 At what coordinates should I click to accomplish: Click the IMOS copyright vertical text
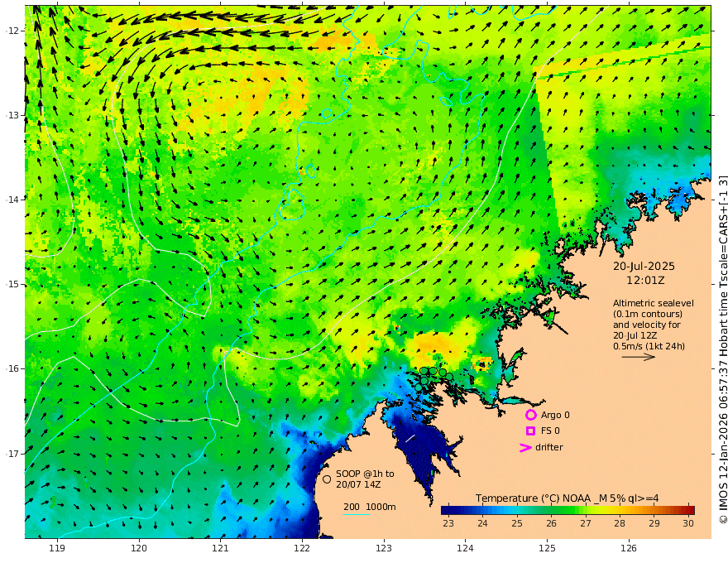tap(722, 349)
